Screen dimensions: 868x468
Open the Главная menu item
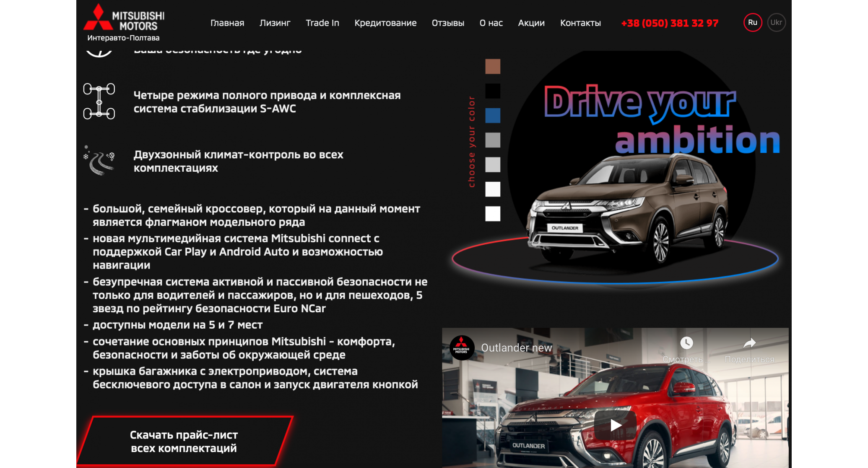[x=227, y=23]
